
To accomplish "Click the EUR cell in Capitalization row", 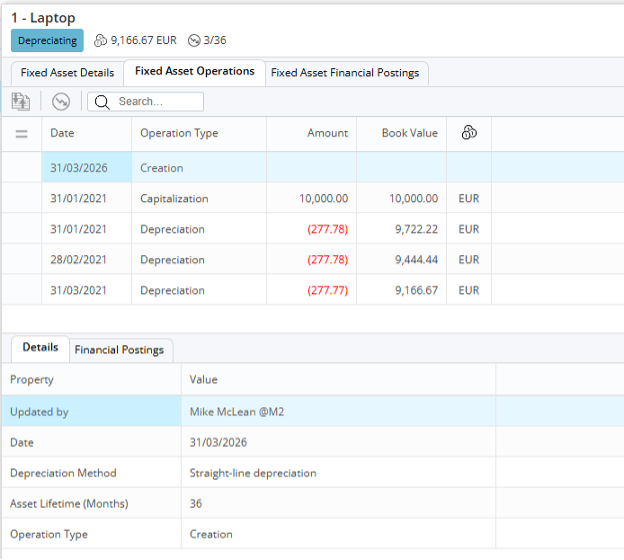I will click(469, 199).
